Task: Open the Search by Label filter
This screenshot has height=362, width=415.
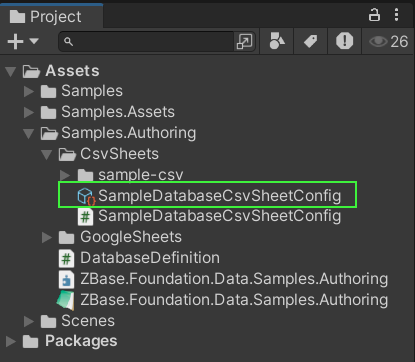Action: click(x=311, y=41)
